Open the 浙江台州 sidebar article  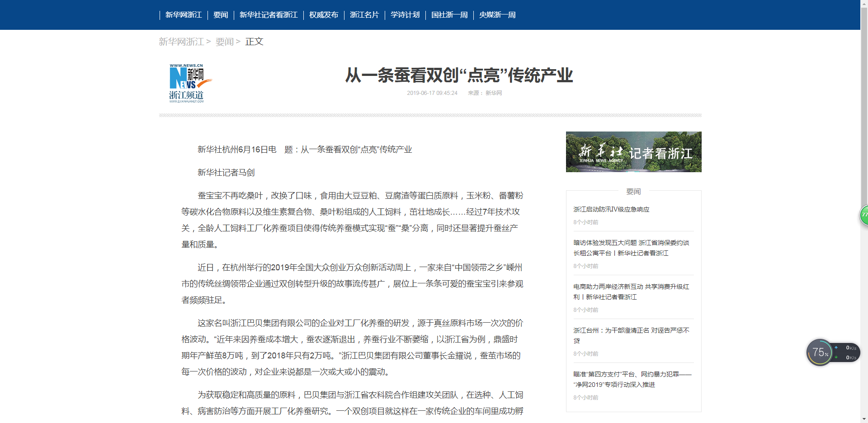pos(631,335)
